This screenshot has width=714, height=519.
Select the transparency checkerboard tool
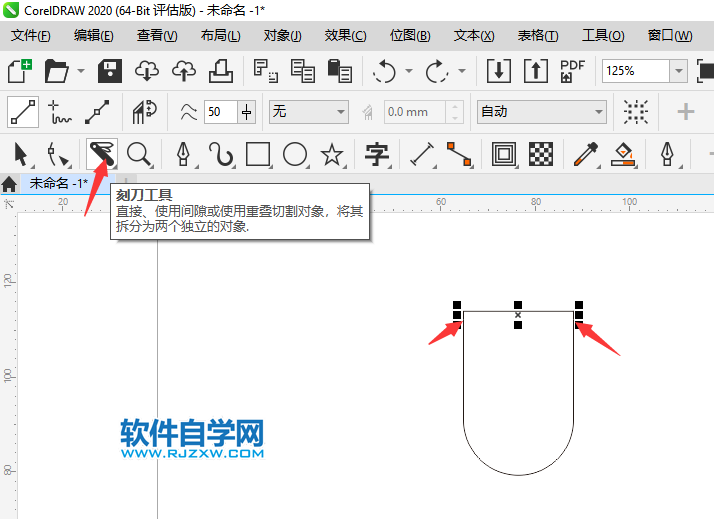(x=541, y=154)
